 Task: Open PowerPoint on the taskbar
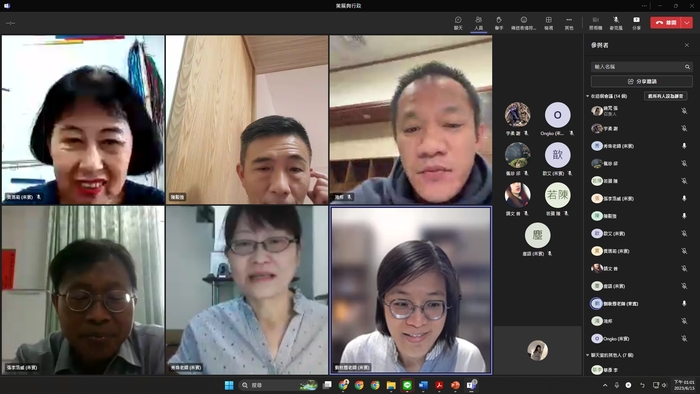[x=455, y=385]
